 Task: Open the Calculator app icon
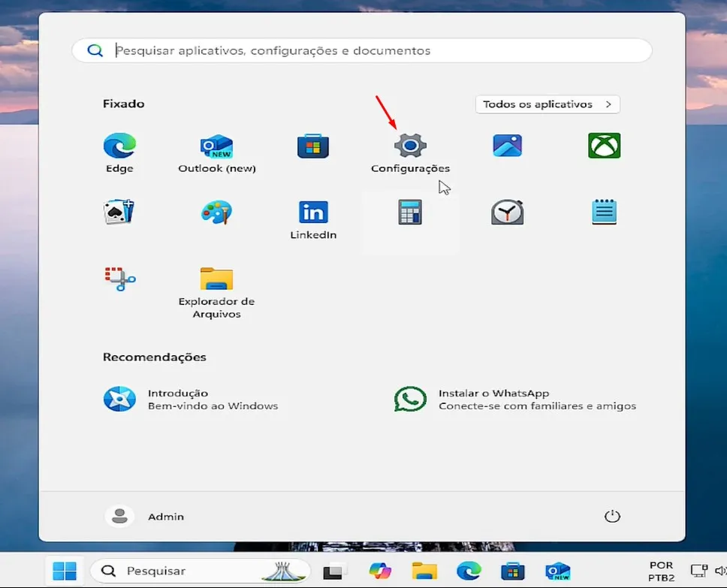click(x=410, y=213)
